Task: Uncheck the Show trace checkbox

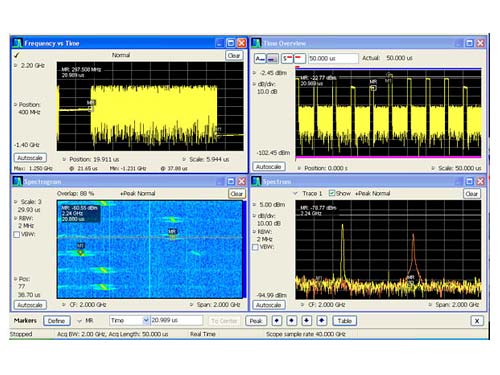Action: coord(332,193)
